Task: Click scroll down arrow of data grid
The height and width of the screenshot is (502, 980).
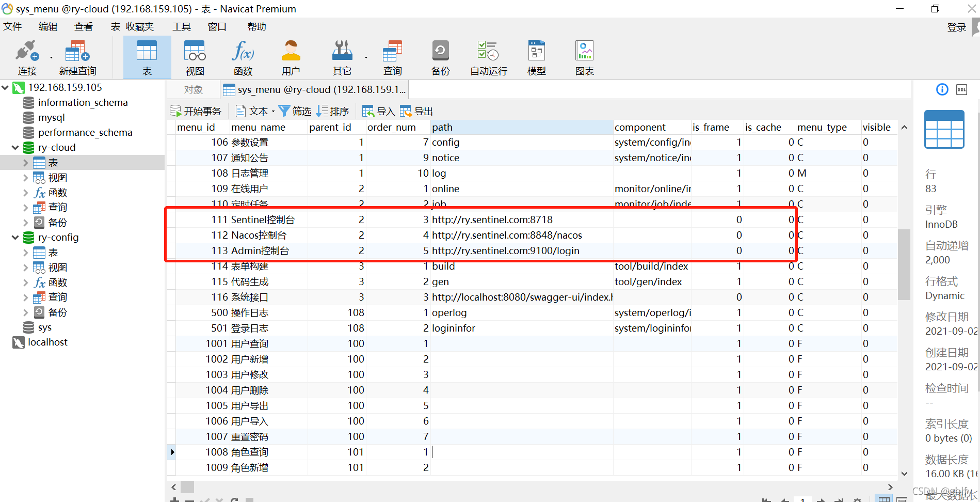Action: pyautogui.click(x=904, y=474)
